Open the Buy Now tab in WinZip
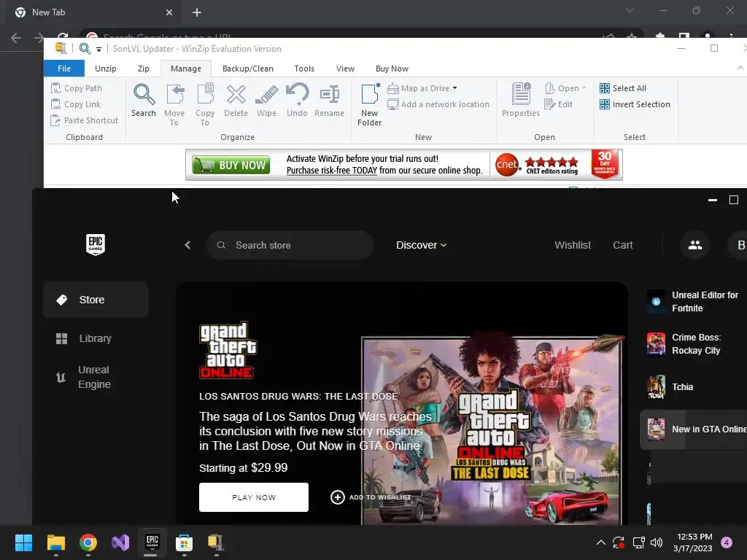The image size is (747, 560). (392, 69)
